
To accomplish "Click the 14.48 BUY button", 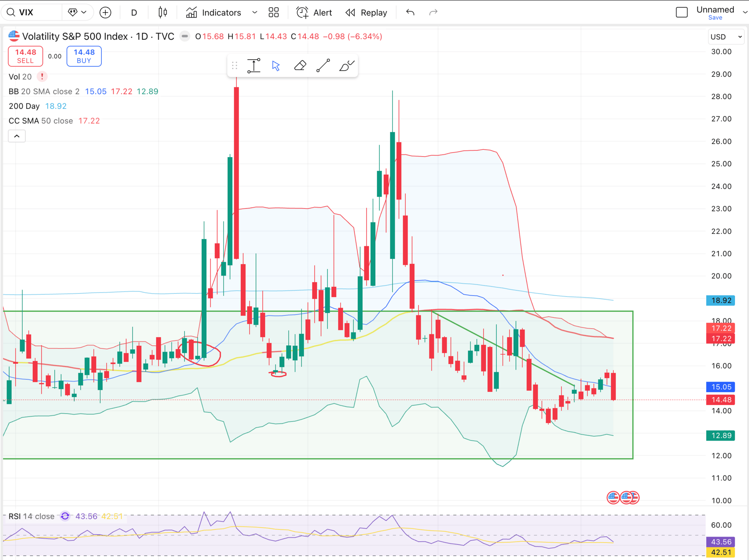I will pyautogui.click(x=84, y=56).
